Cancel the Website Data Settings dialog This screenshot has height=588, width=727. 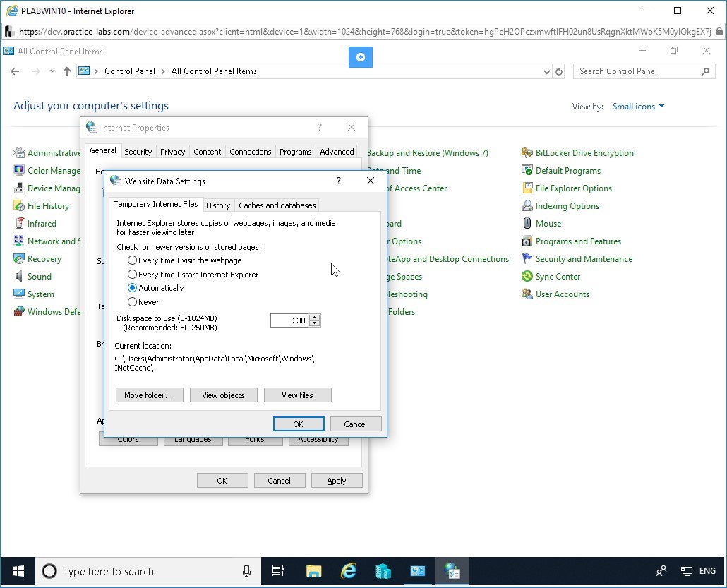[355, 424]
